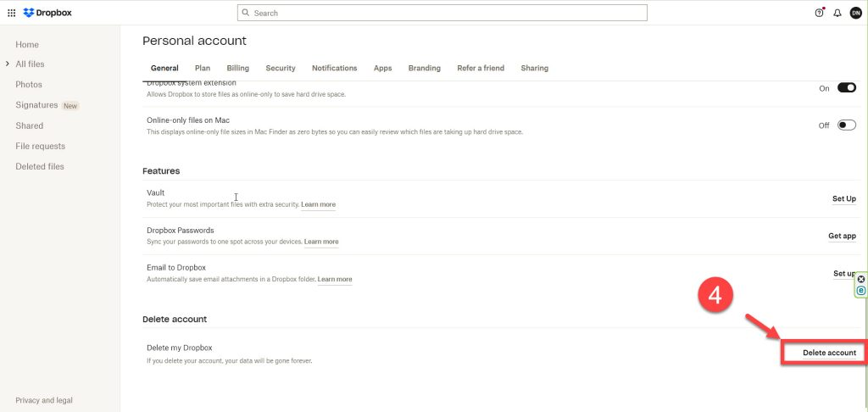Click Get app for Dropbox Passwords

pyautogui.click(x=842, y=236)
